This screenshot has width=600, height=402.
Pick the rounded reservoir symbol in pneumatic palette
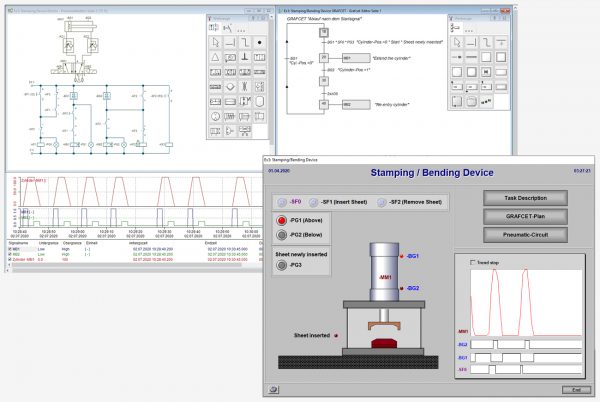259,102
